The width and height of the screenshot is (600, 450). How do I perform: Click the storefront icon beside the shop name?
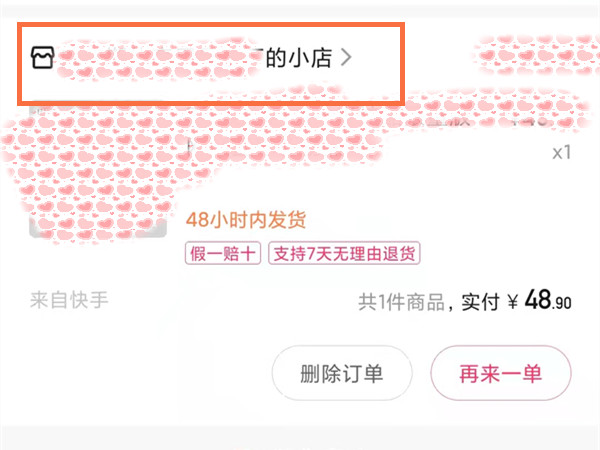point(43,57)
